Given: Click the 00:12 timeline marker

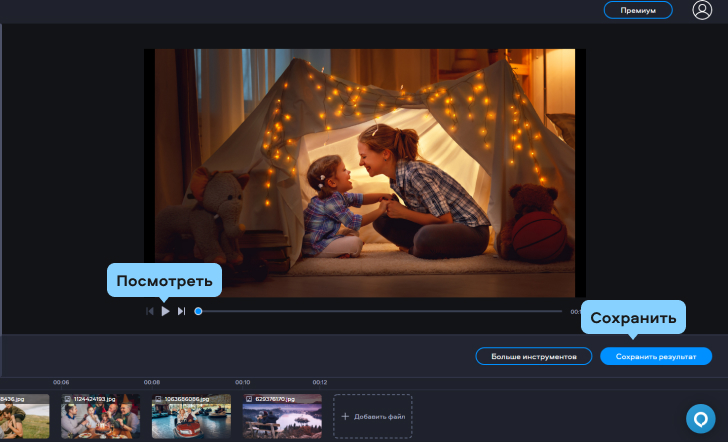Looking at the screenshot, I should (320, 382).
